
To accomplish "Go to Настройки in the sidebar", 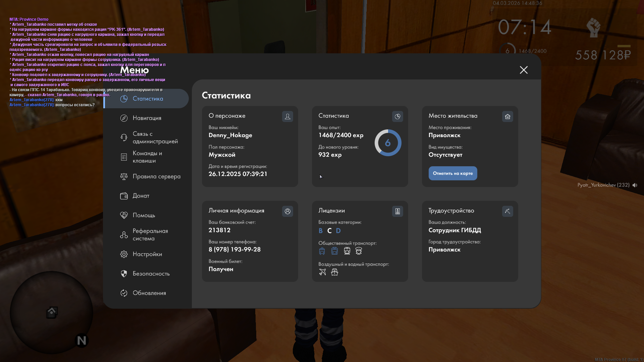I will tap(147, 254).
